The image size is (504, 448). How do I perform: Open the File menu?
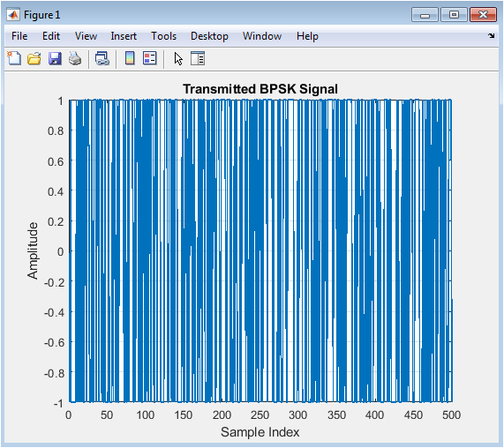[19, 36]
